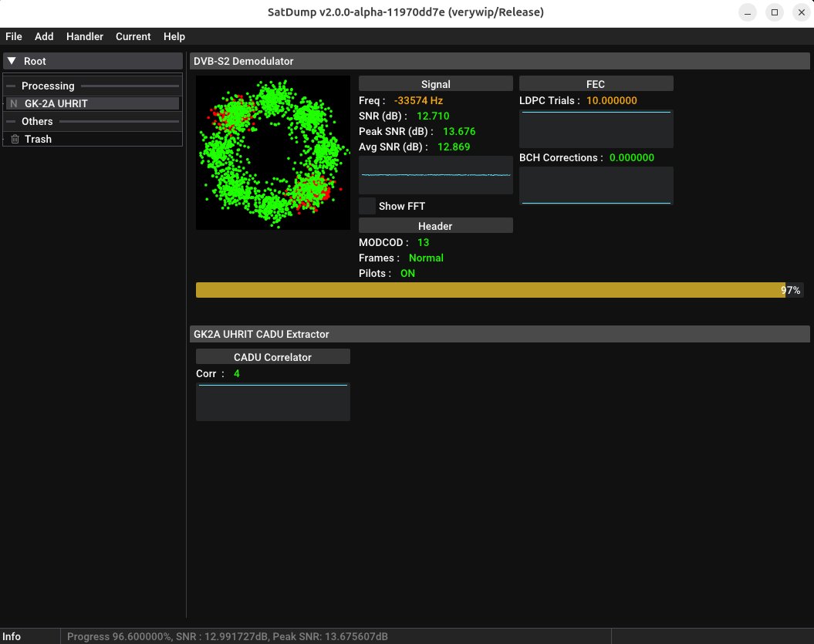Click the FEC section header
This screenshot has height=644, width=814.
(596, 84)
